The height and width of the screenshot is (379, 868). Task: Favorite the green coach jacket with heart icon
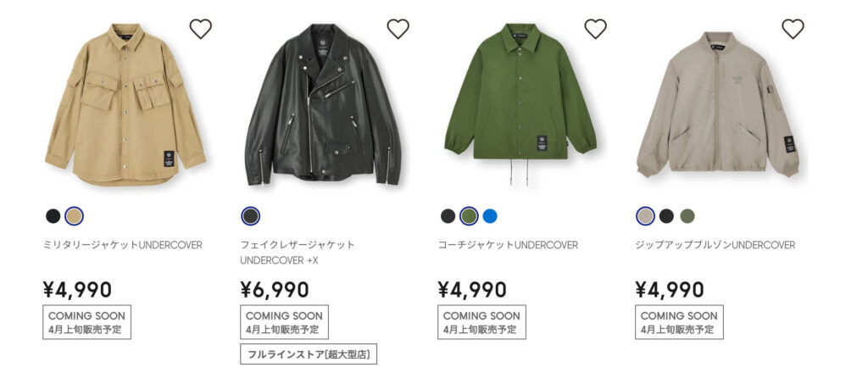(x=595, y=29)
